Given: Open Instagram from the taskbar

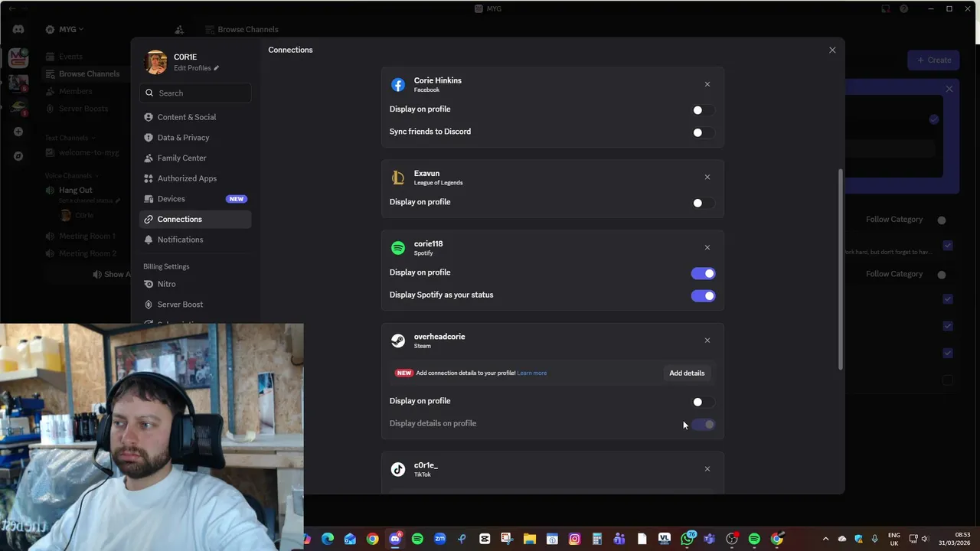Looking at the screenshot, I should pos(574,539).
